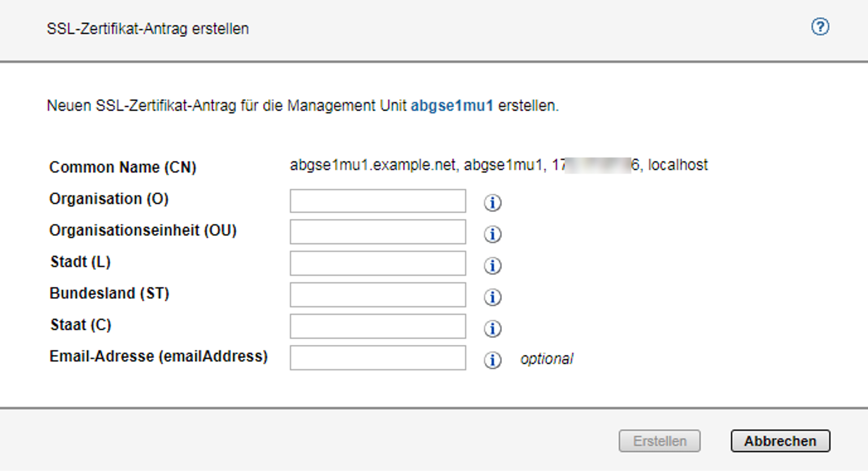Click the Erstellen button
Image resolution: width=868 pixels, height=475 pixels.
[659, 441]
